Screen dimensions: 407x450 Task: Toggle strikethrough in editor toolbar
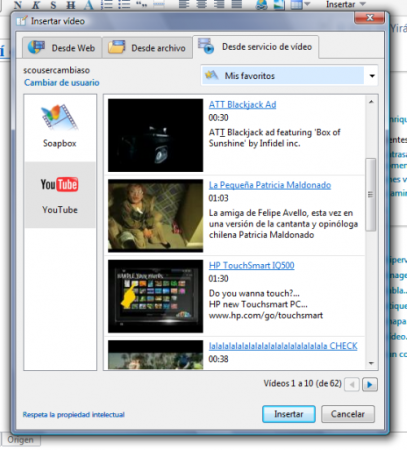click(71, 5)
